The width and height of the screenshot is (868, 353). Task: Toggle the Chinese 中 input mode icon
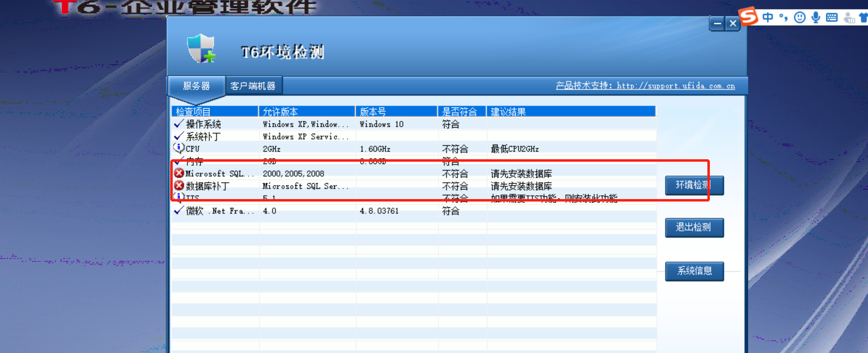[768, 17]
